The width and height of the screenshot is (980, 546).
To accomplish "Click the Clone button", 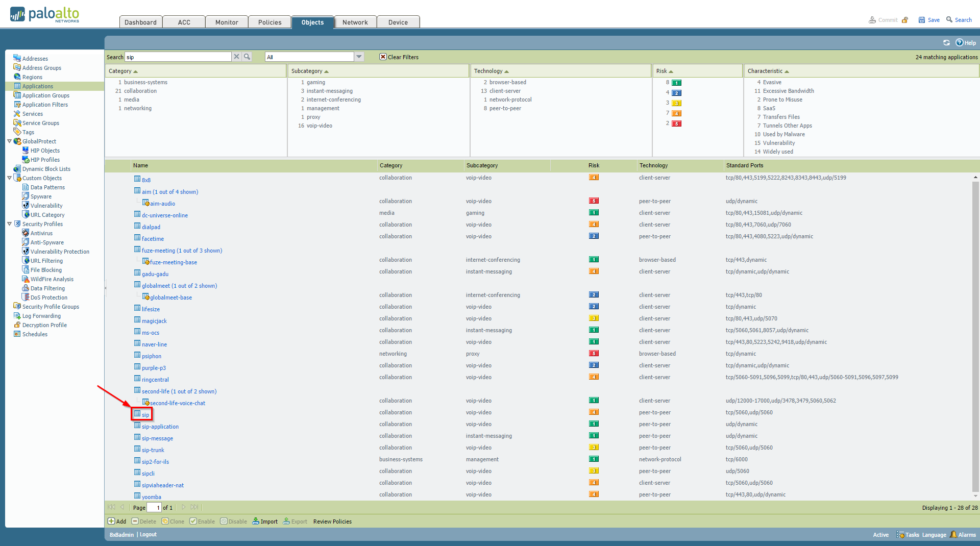I will [x=173, y=522].
